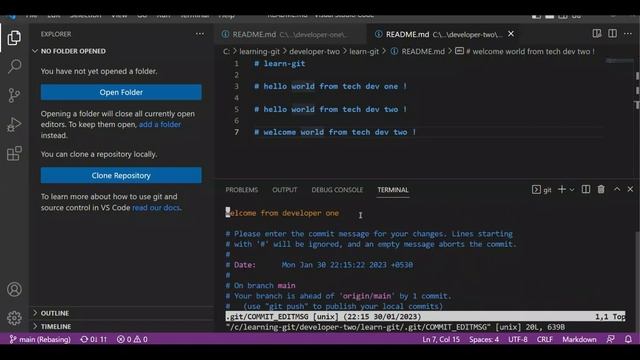
Task: Synchronize changes in status bar
Action: (x=93, y=339)
